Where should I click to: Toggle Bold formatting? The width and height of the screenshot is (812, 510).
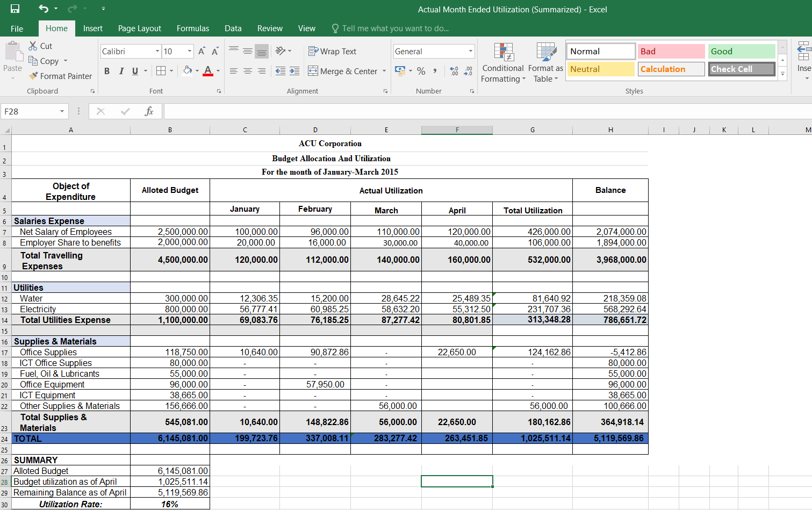[107, 71]
